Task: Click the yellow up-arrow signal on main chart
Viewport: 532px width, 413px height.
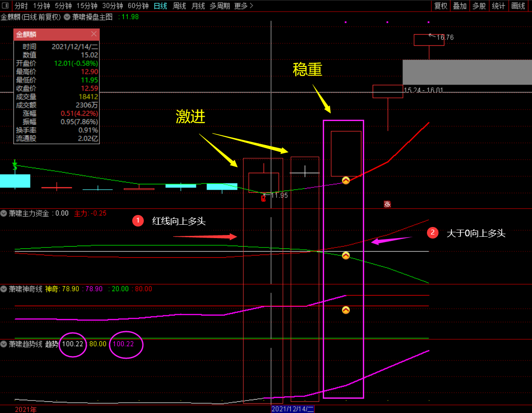Action: (346, 180)
